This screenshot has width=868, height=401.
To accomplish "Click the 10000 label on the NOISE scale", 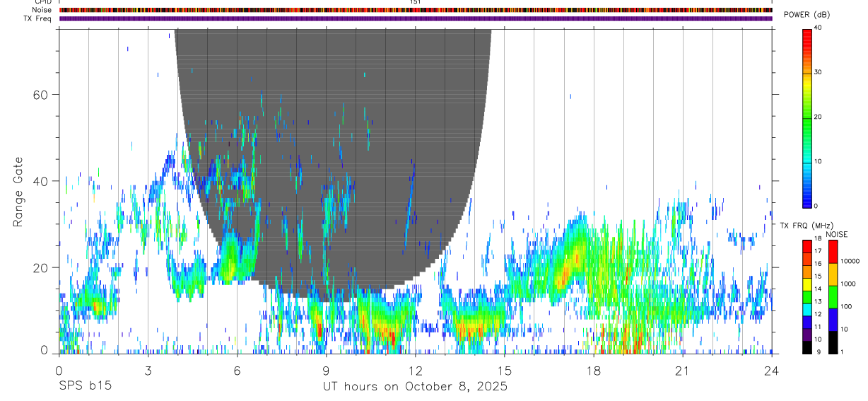I will [850, 261].
